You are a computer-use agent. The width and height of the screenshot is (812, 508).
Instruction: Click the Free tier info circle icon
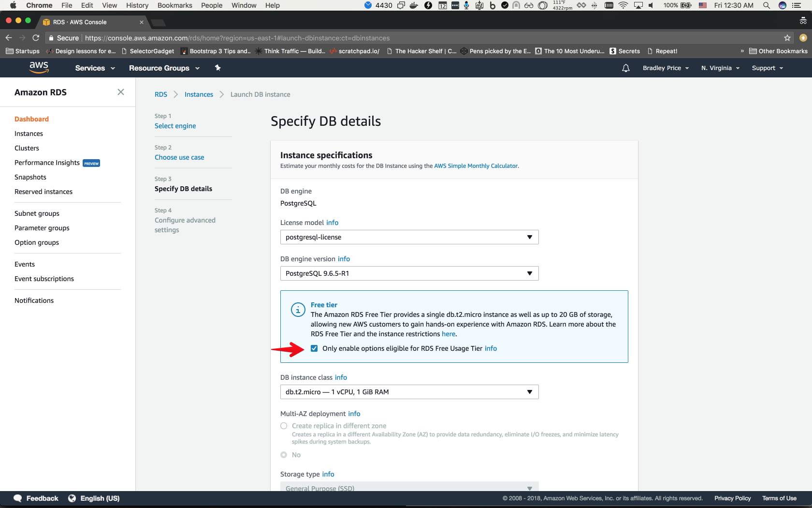point(298,310)
